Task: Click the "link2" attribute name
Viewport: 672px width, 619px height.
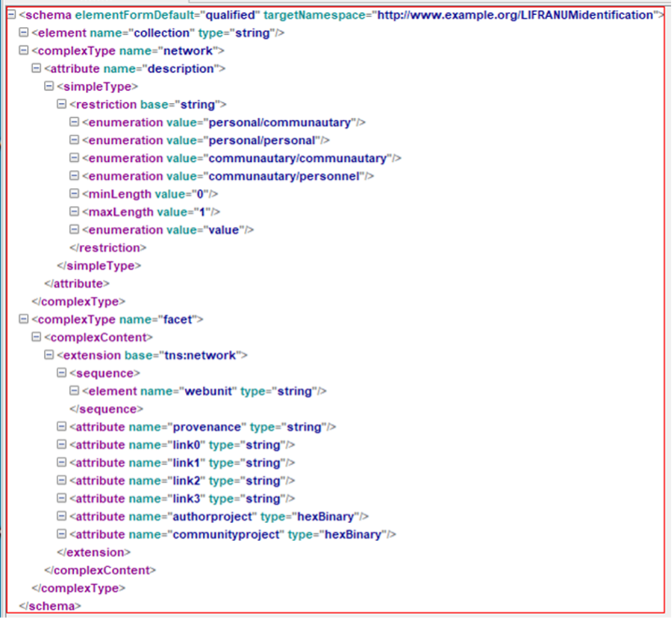Action: [x=187, y=481]
